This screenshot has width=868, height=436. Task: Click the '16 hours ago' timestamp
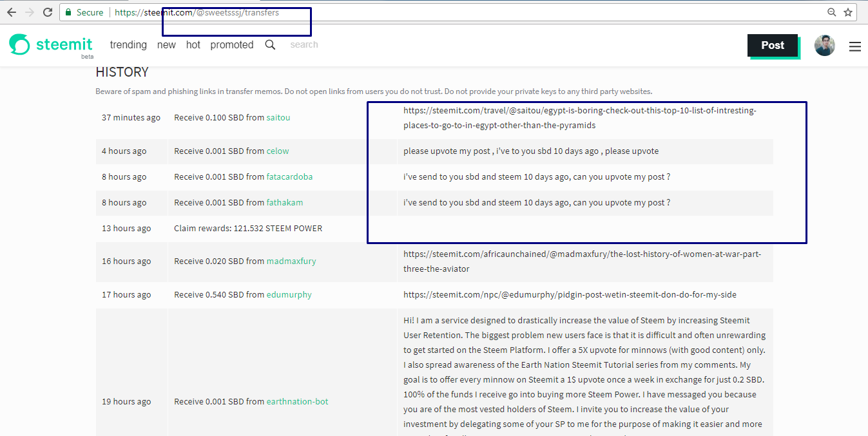pyautogui.click(x=126, y=261)
